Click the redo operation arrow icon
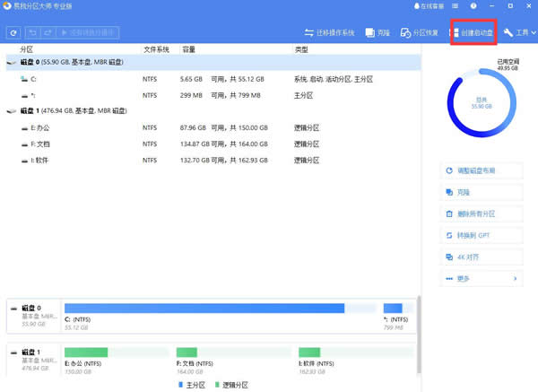 [48, 32]
